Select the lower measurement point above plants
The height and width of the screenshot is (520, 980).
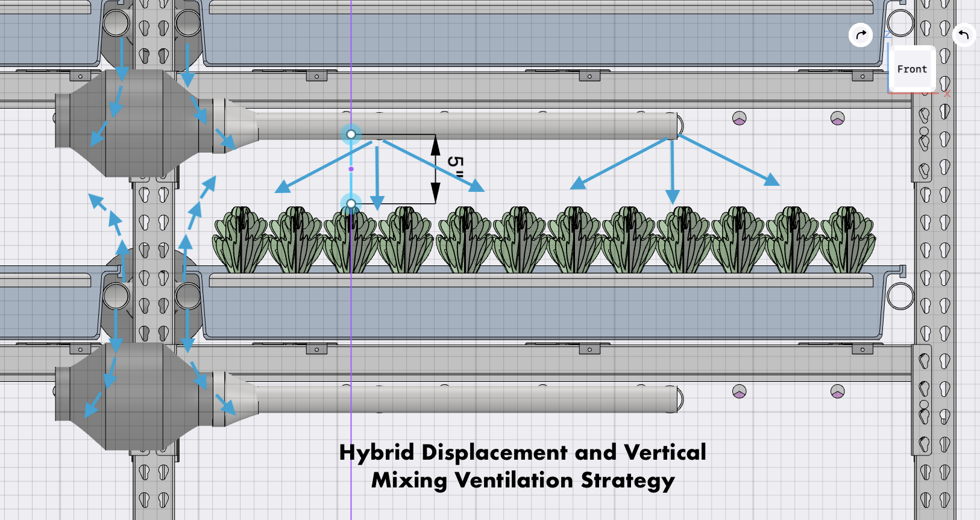(x=351, y=204)
